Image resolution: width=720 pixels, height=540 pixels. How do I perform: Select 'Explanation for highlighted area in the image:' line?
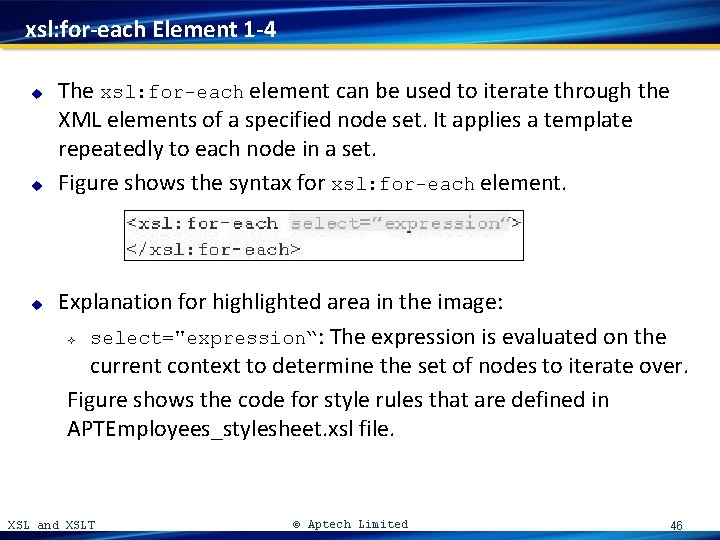(x=281, y=302)
